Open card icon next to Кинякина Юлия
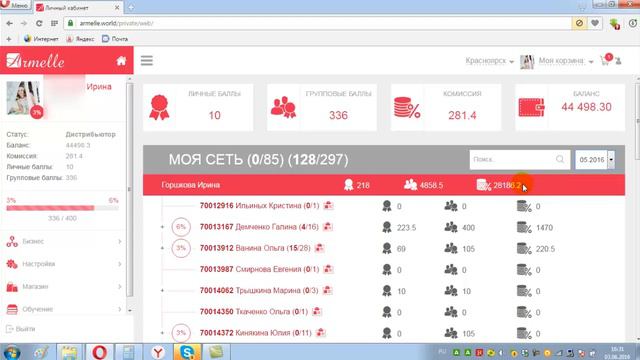 coord(321,333)
